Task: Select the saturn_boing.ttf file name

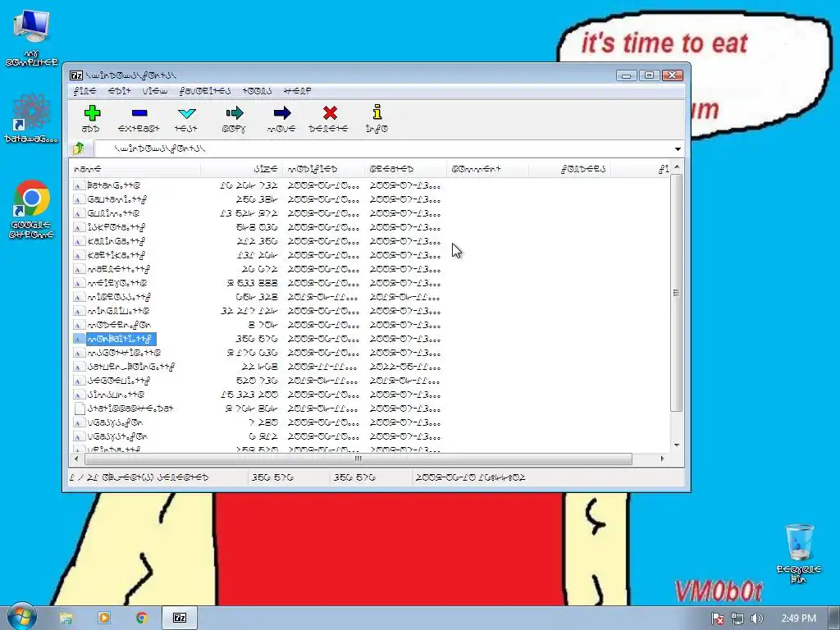Action: (130, 367)
